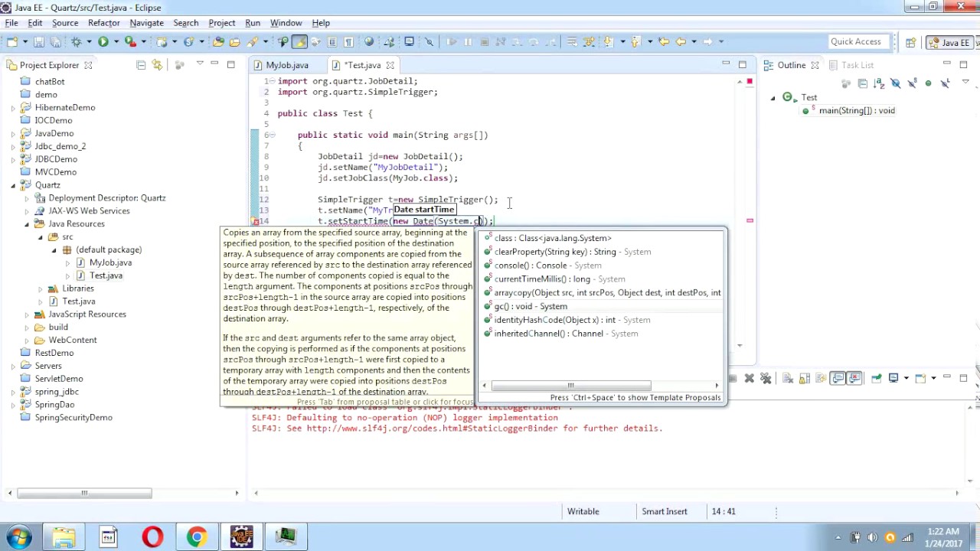Run the program with green Run icon
This screenshot has height=551, width=980.
tap(103, 41)
